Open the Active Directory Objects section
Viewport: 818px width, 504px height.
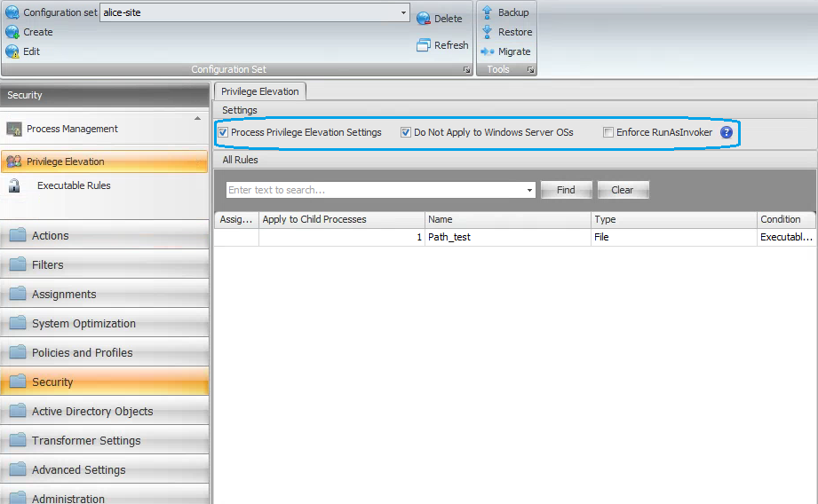(x=104, y=411)
